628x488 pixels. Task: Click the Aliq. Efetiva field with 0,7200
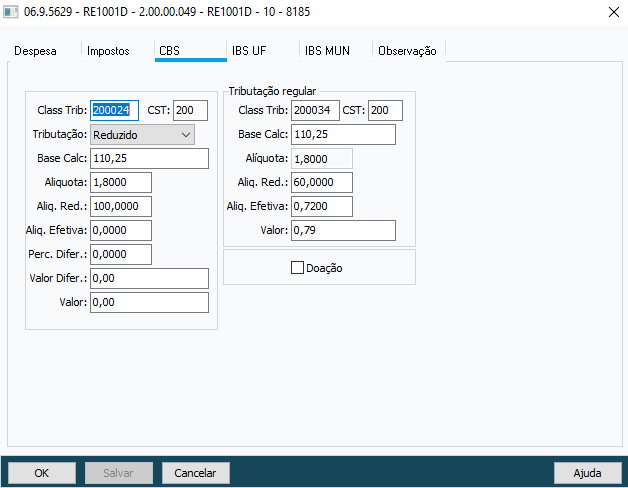click(322, 206)
